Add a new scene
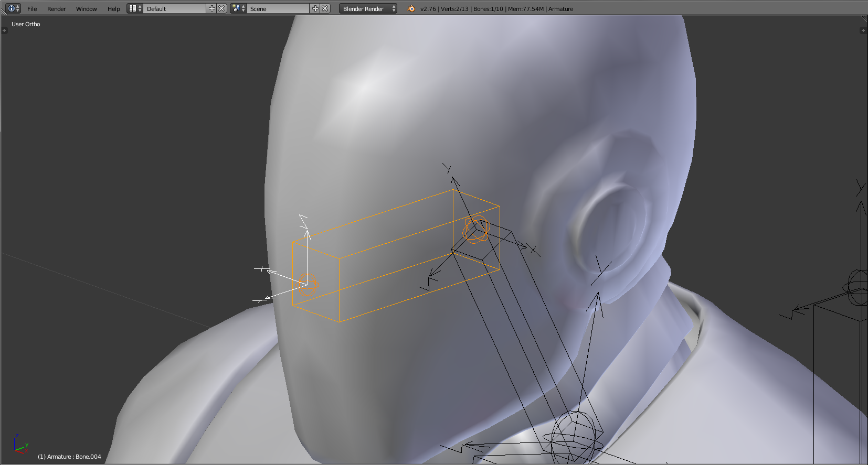 [x=315, y=8]
